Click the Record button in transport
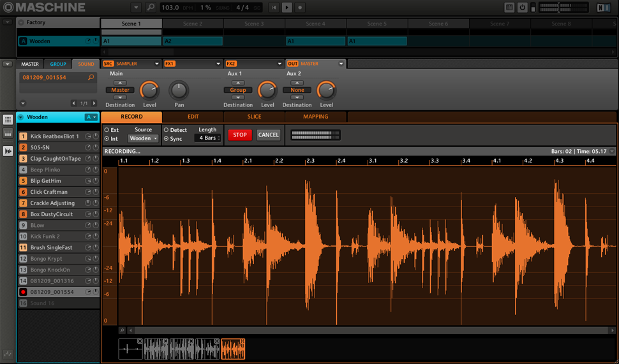This screenshot has width=619, height=364. 300,7
